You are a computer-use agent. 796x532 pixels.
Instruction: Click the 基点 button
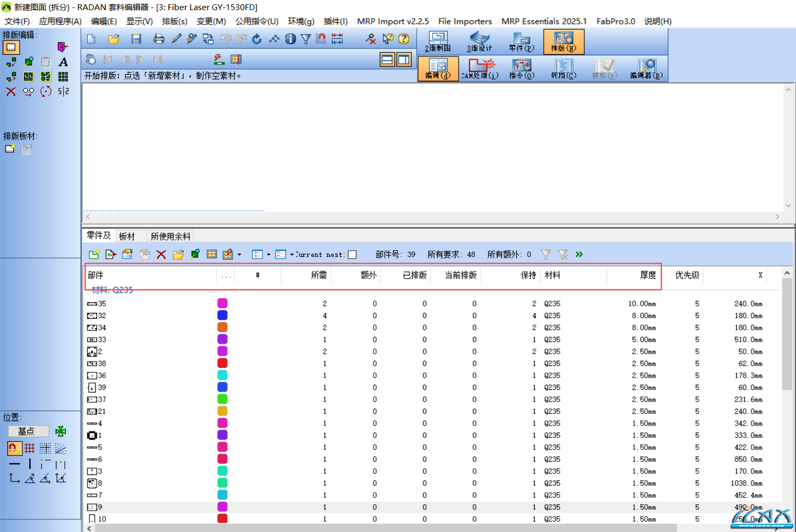pos(28,431)
